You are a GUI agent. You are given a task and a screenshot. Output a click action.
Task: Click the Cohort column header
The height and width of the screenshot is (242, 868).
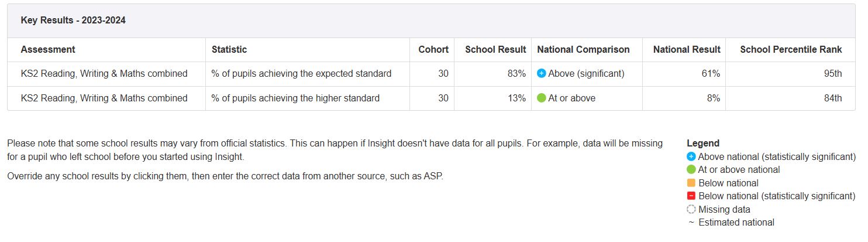pos(433,50)
